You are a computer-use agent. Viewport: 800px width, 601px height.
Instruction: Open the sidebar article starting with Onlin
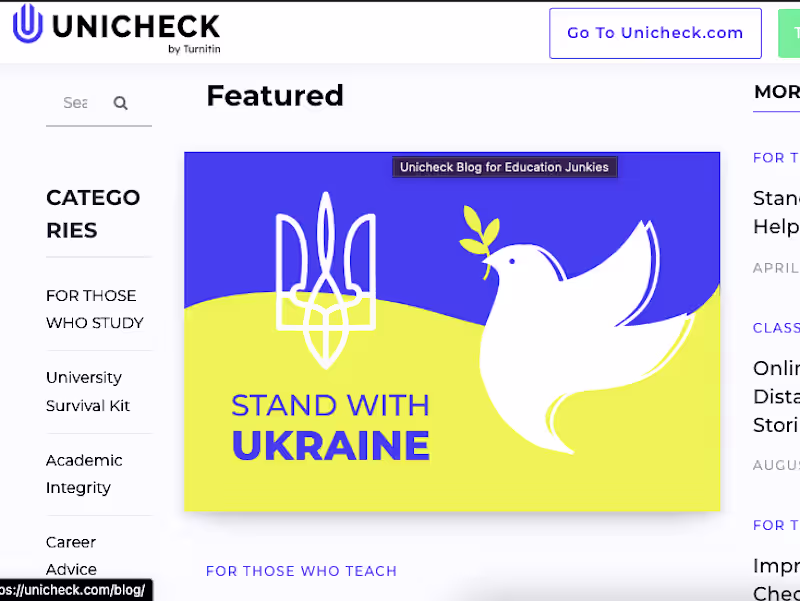click(776, 396)
